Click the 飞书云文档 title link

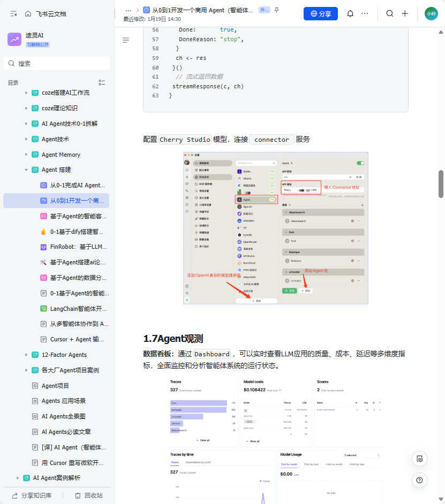click(x=50, y=14)
